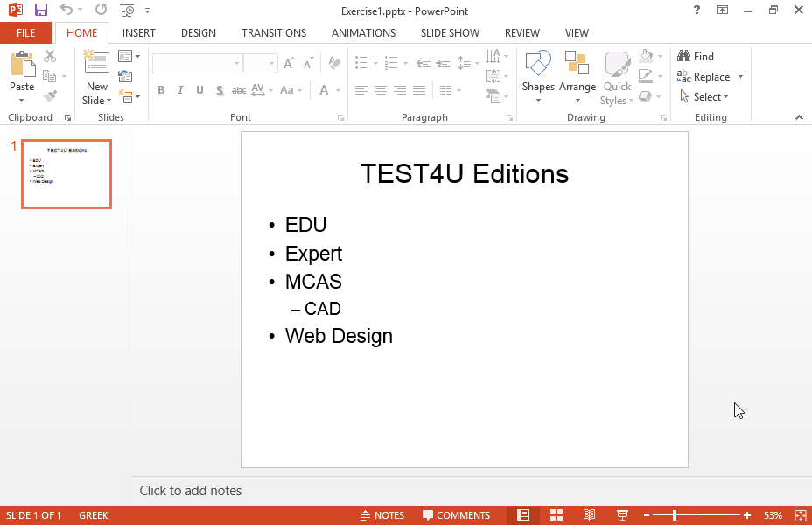
Task: Pick a Shape Fill color
Action: pos(646,55)
